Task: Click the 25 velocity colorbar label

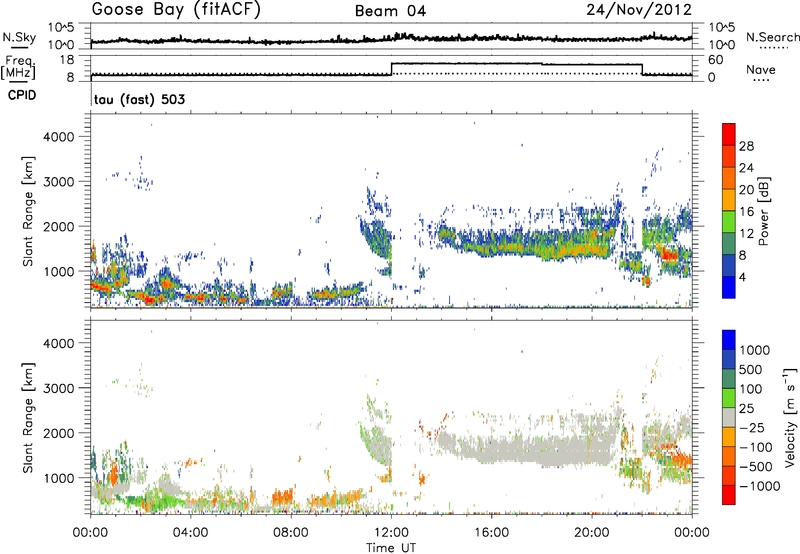Action: coord(746,409)
